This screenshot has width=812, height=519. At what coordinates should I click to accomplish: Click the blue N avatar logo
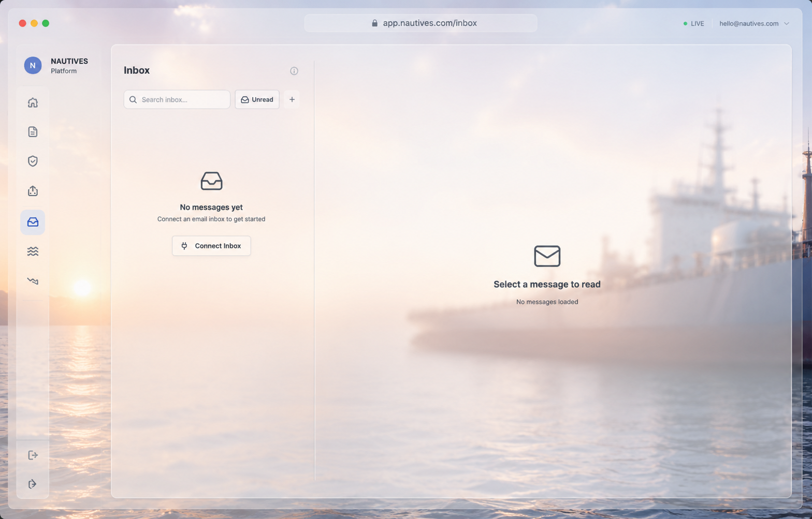pos(33,65)
